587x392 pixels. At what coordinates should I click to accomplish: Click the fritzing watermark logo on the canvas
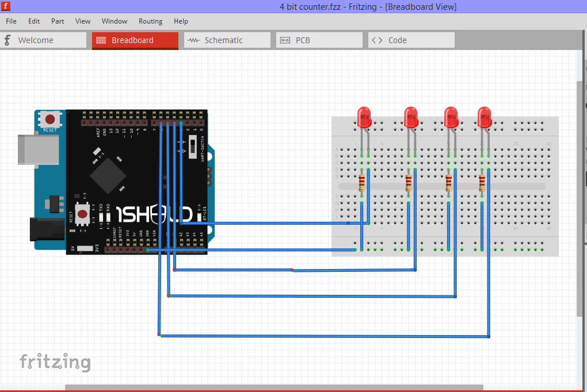click(55, 362)
